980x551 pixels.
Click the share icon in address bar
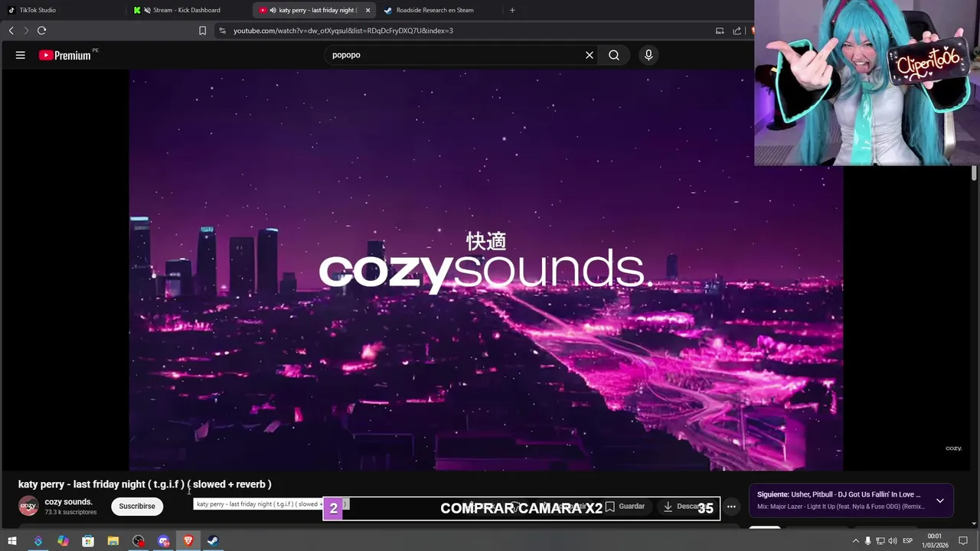pyautogui.click(x=737, y=31)
